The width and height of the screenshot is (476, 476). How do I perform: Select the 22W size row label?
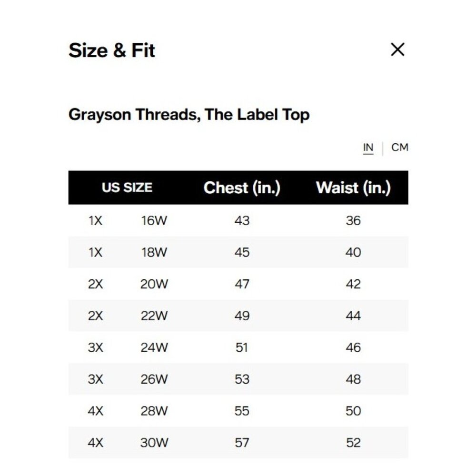154,316
